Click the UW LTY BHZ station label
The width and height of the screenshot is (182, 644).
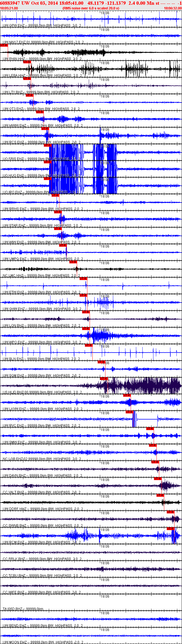coord(41,92)
